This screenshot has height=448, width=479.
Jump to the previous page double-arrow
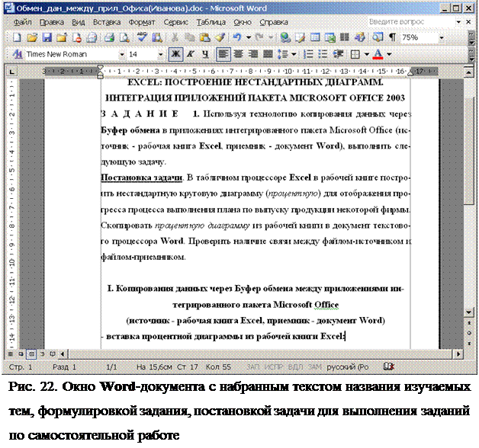point(469,323)
